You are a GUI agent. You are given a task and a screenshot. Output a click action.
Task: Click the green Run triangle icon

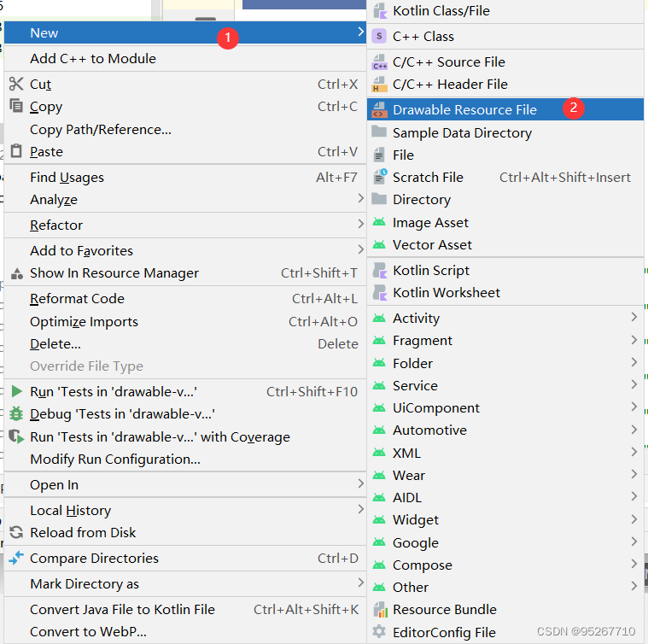pyautogui.click(x=16, y=391)
